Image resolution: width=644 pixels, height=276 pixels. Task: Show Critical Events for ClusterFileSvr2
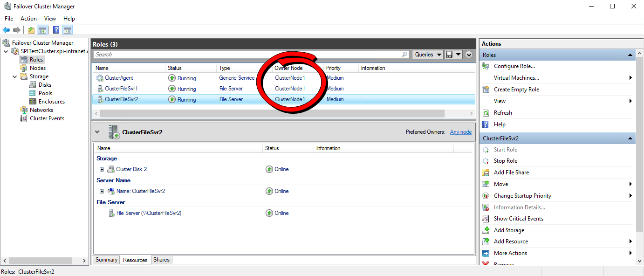click(518, 218)
